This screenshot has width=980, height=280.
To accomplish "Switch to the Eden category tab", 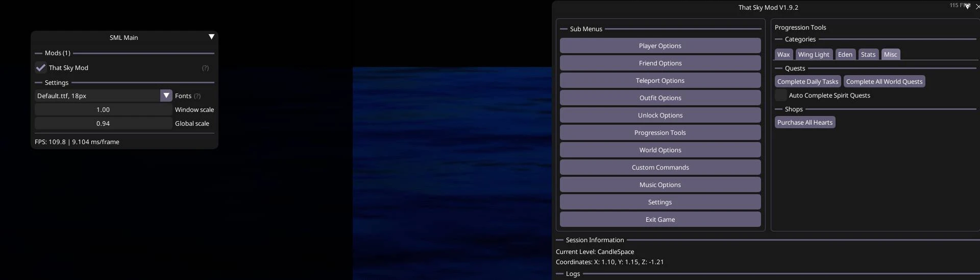I will tap(845, 54).
